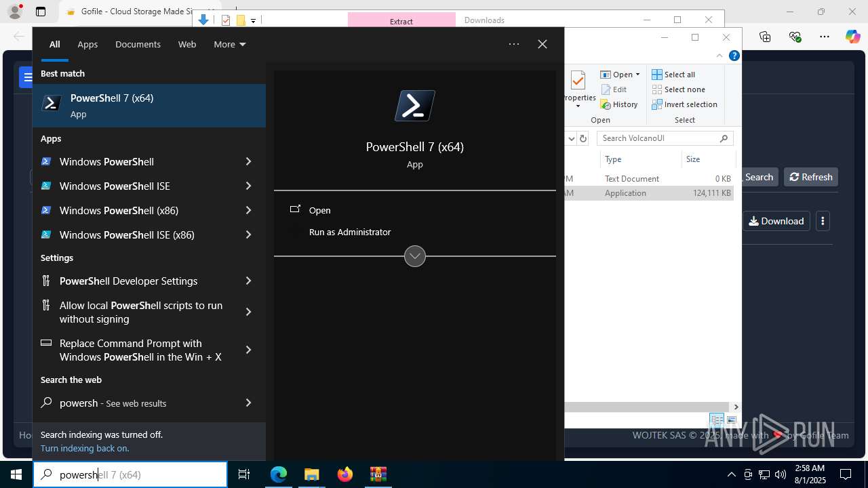The height and width of the screenshot is (488, 868).
Task: Select the Apps search filter tab
Action: [87, 44]
